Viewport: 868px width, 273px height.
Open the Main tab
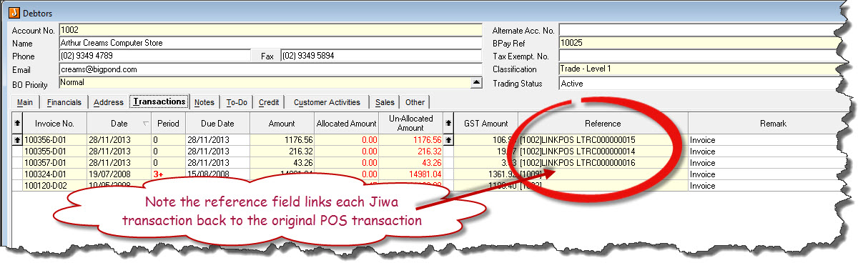click(x=25, y=102)
